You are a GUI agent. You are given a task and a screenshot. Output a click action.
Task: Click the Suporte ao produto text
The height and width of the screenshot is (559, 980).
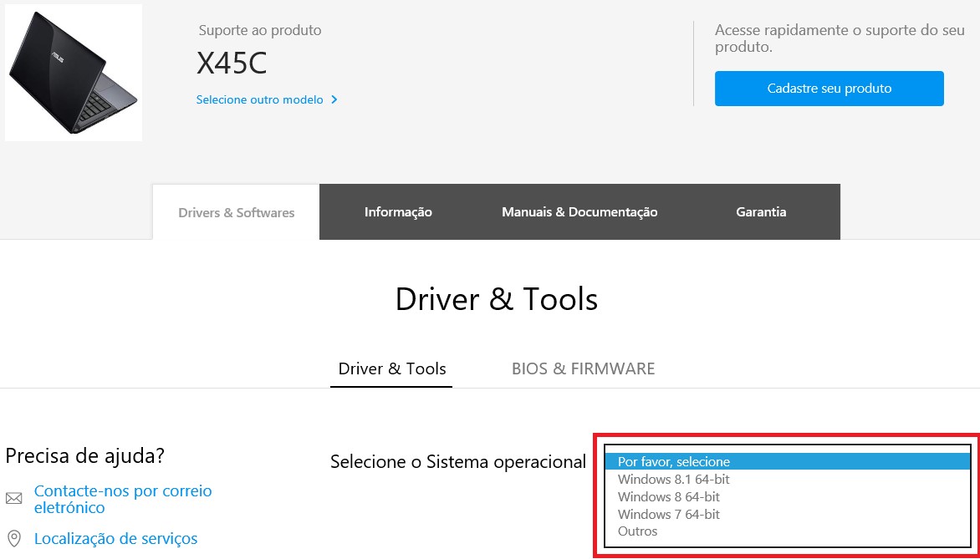pos(260,30)
